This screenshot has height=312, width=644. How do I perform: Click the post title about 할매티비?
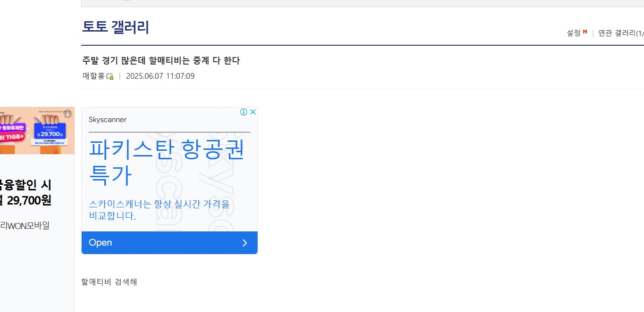161,61
